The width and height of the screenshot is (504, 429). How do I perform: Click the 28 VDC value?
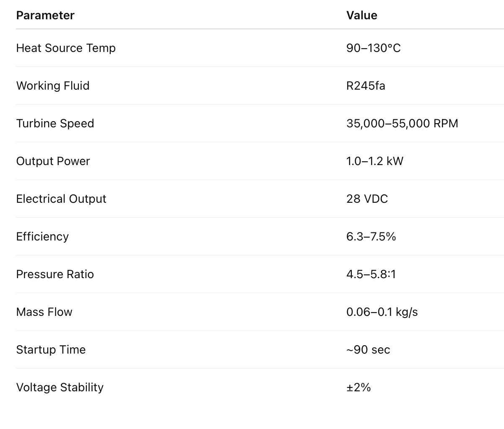coord(367,199)
